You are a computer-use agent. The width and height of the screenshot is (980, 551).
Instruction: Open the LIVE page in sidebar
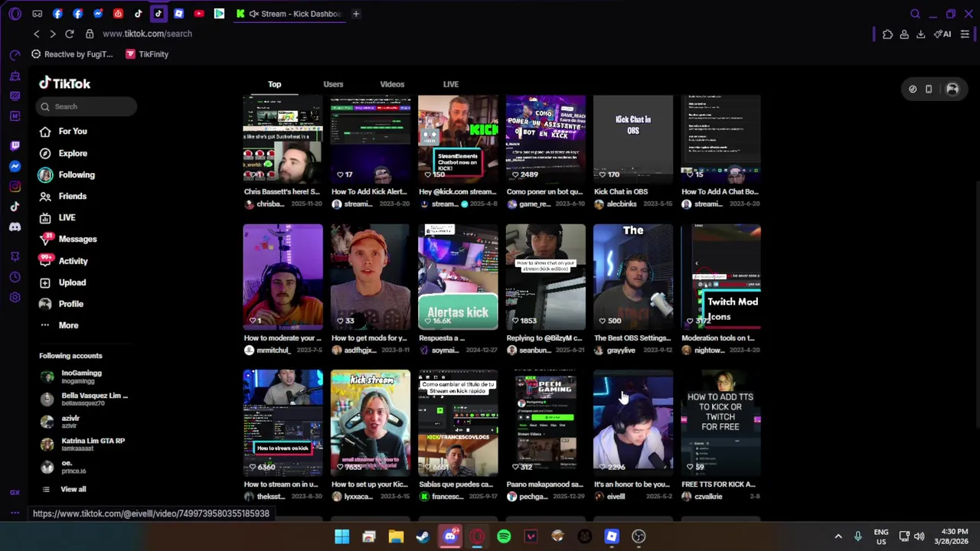[57, 217]
